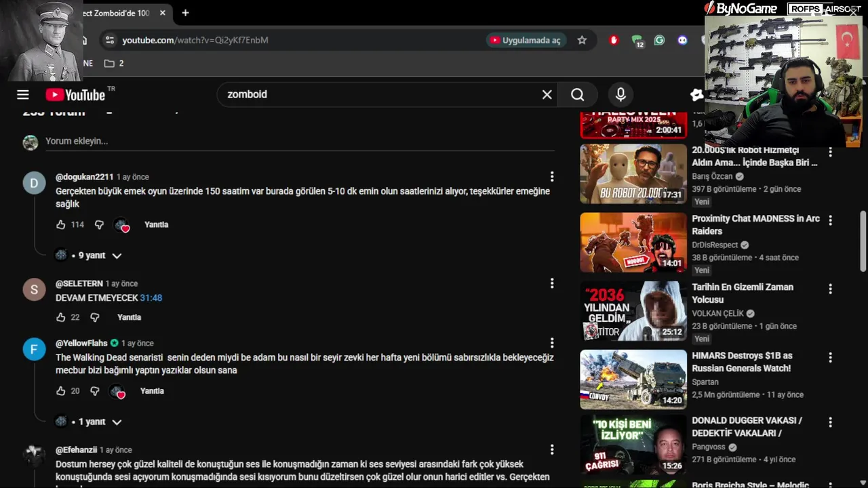Open a new browser tab

click(185, 13)
